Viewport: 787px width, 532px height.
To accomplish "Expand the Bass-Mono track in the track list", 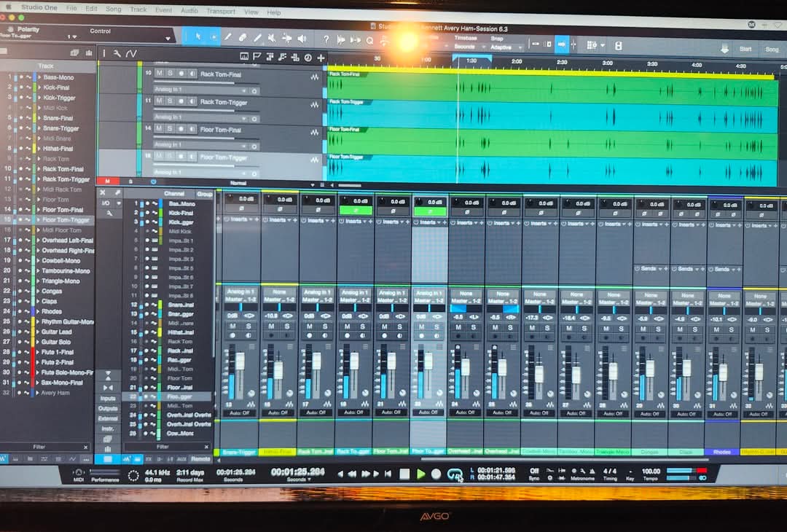I will (39, 77).
